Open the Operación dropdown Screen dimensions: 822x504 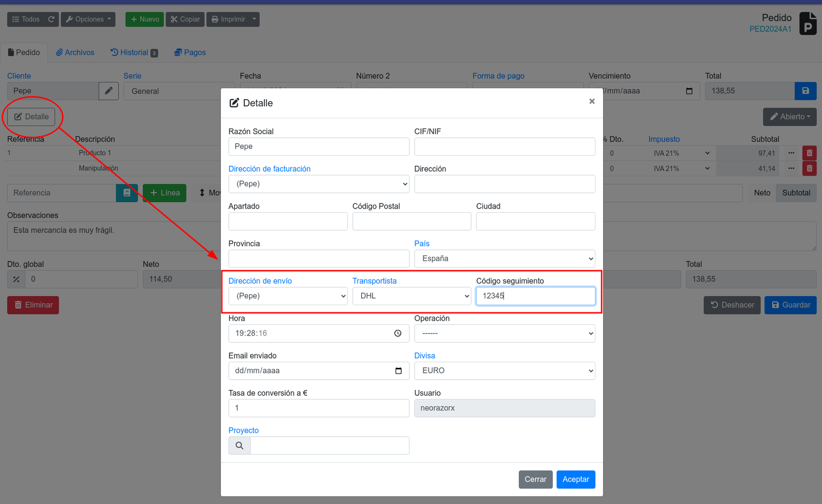pos(505,333)
